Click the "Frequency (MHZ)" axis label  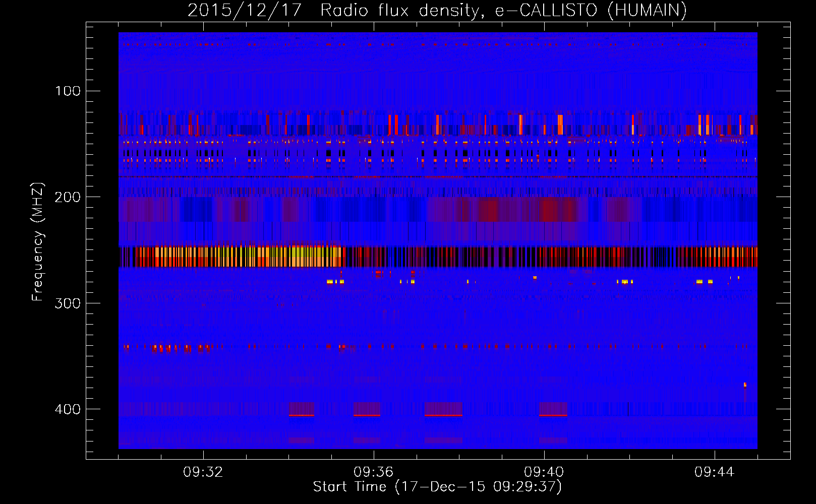38,242
